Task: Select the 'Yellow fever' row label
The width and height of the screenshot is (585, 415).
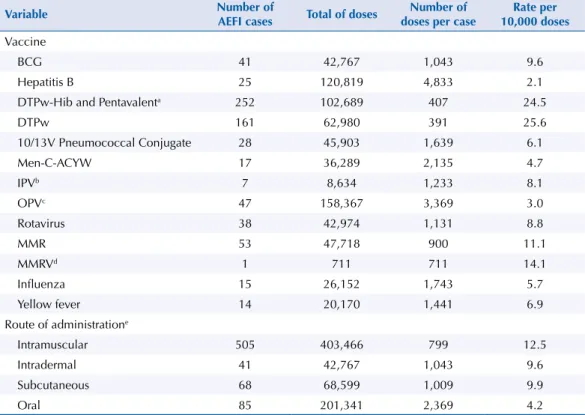Action: coord(49,305)
